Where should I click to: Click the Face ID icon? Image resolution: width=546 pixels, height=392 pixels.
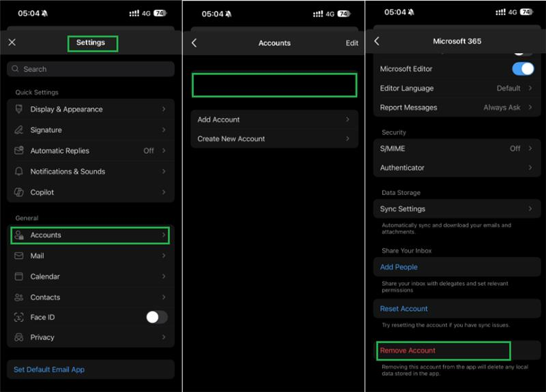coord(19,317)
